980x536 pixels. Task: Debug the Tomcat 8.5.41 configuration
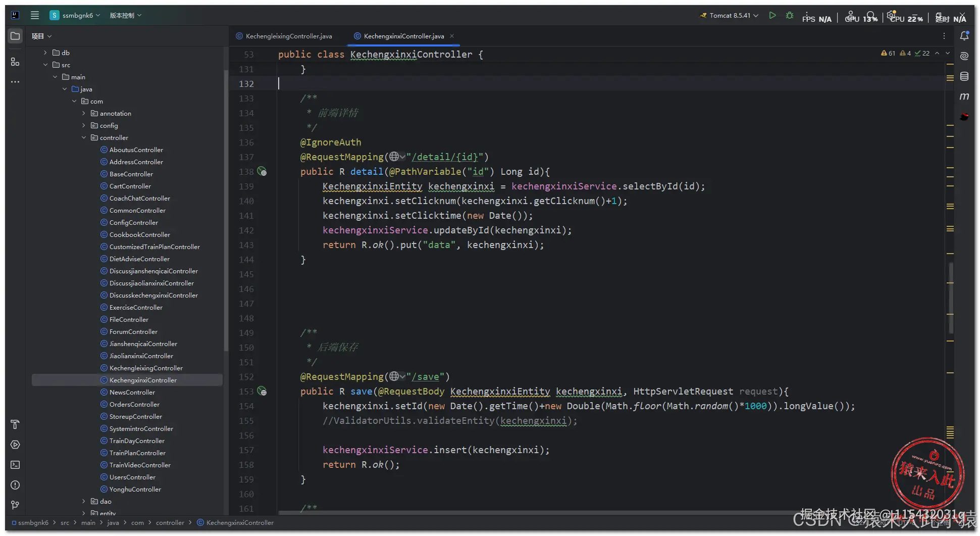point(790,15)
